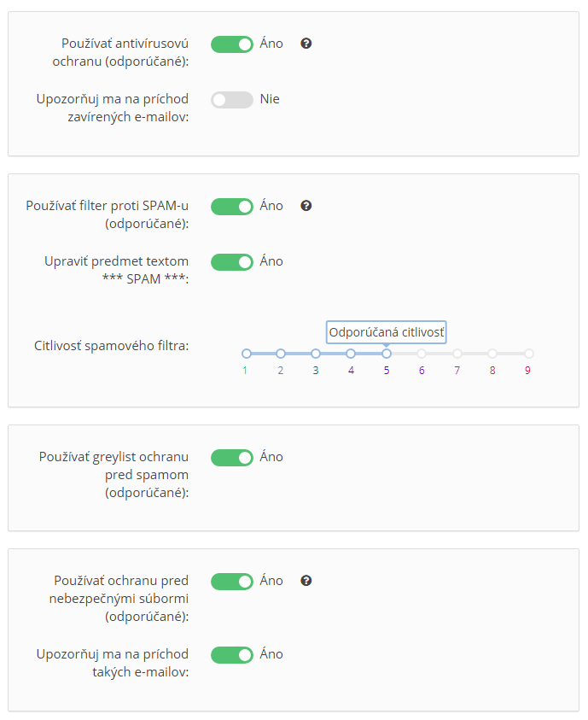Image resolution: width=588 pixels, height=720 pixels.
Task: Click help icon for dangerous files protection
Action: click(x=306, y=581)
